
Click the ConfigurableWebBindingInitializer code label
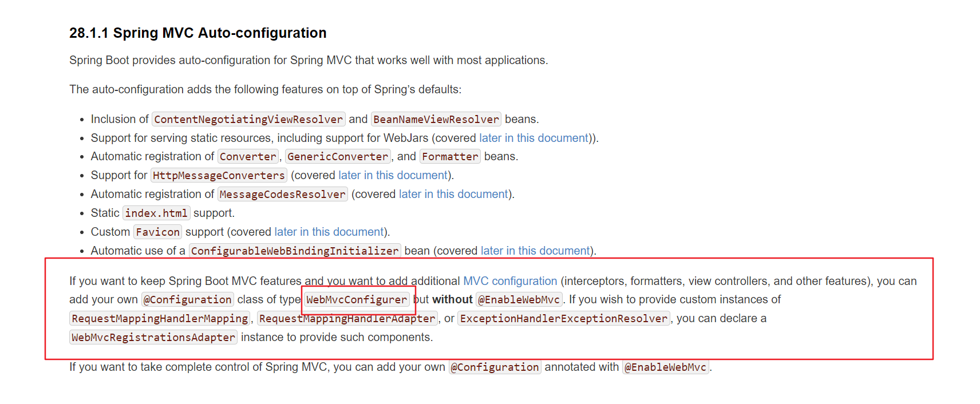(x=295, y=251)
